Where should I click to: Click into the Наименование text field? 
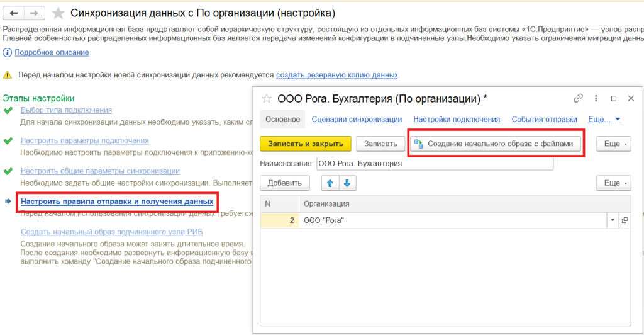click(434, 164)
